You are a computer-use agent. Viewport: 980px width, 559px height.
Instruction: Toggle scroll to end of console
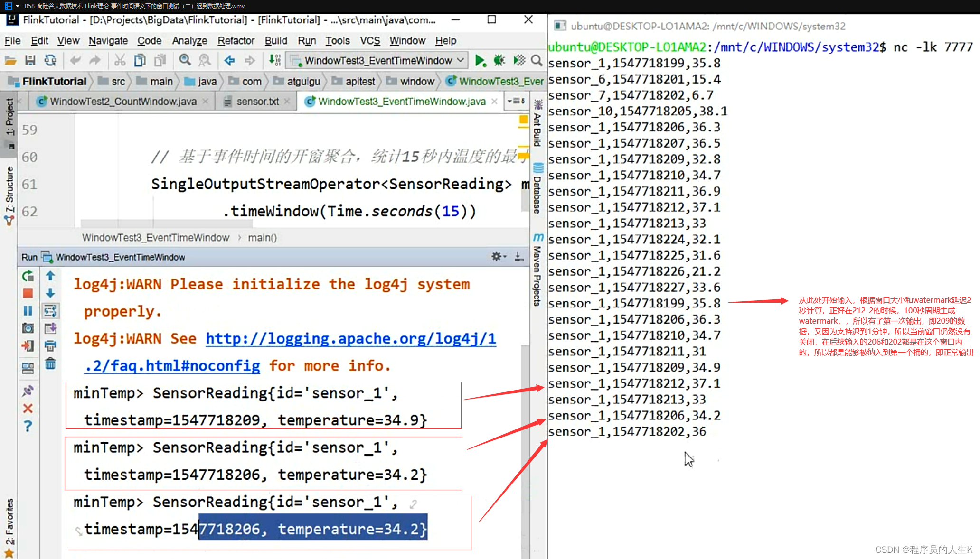tap(50, 328)
